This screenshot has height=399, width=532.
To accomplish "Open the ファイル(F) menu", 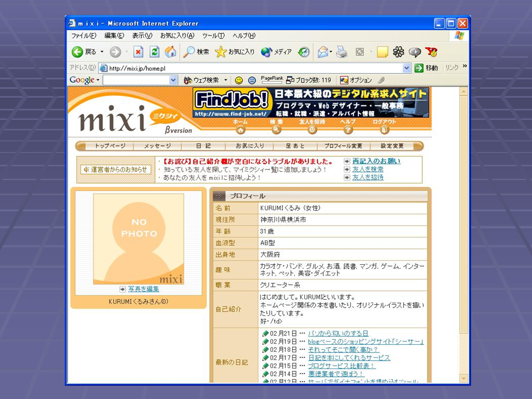I will [84, 35].
